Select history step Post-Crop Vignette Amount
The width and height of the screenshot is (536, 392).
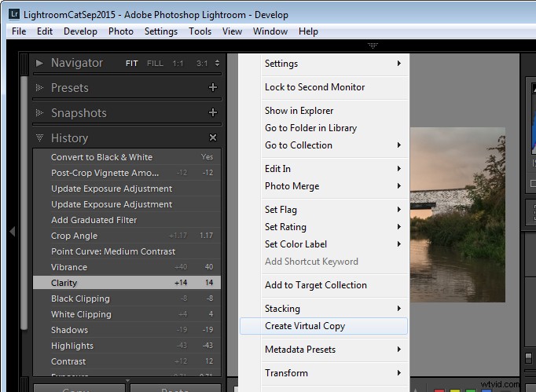pyautogui.click(x=127, y=173)
